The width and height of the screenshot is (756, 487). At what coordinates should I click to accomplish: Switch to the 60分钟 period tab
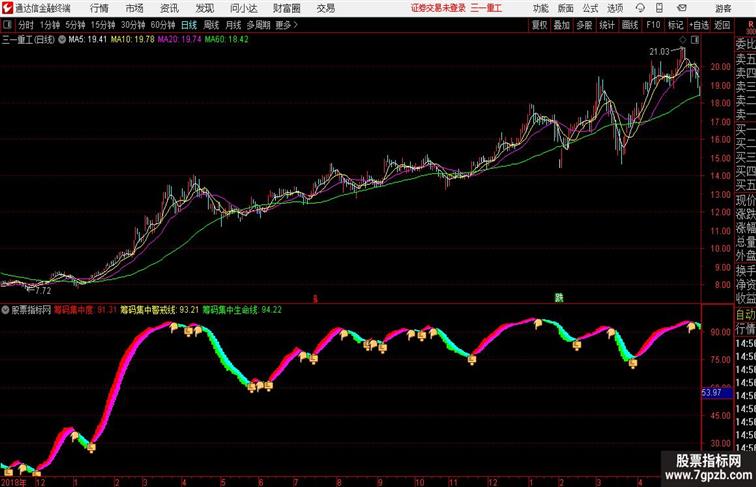click(x=163, y=25)
